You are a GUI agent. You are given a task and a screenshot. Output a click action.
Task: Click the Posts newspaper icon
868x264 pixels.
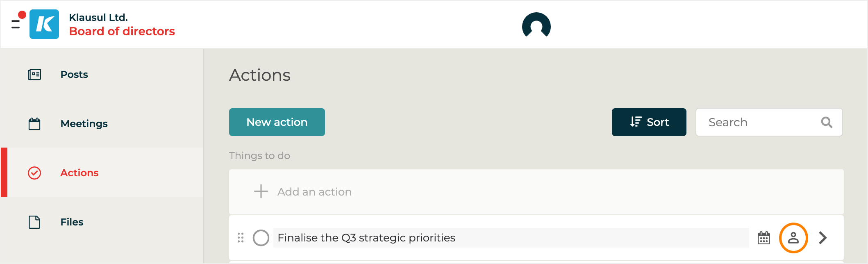pos(34,75)
